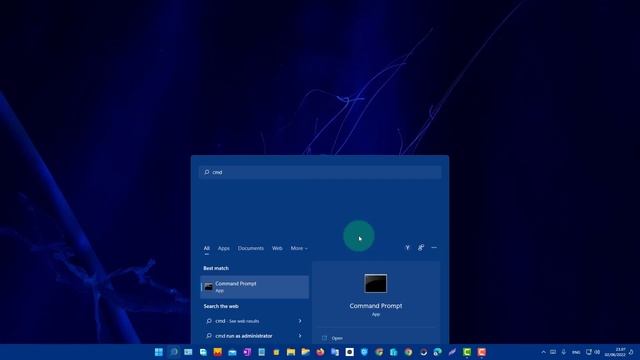Expand arrow for 'cmd - See web results'
This screenshot has height=360, width=640.
pyautogui.click(x=300, y=321)
